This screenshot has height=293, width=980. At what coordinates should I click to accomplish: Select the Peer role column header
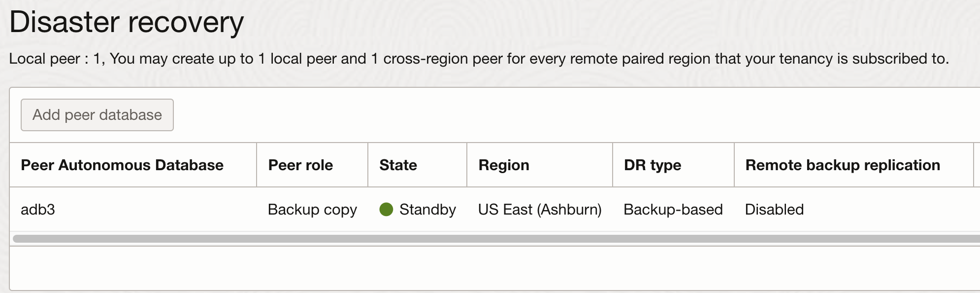pyautogui.click(x=300, y=165)
